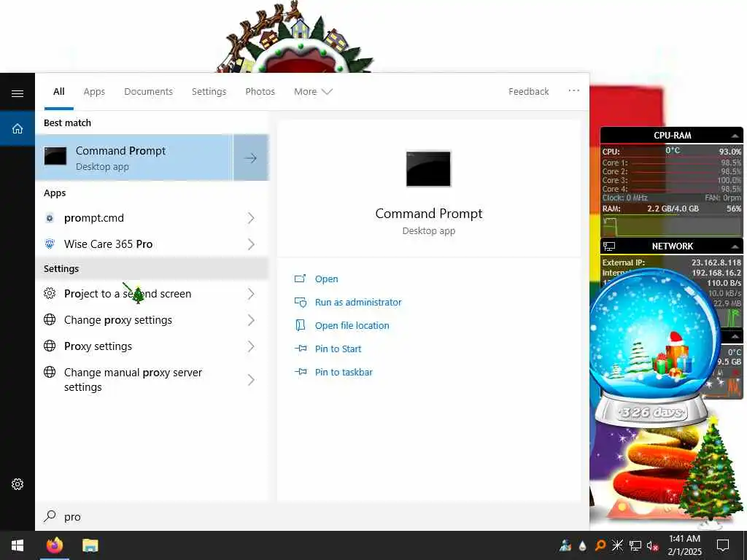Click the water drop tray icon

coord(583,545)
